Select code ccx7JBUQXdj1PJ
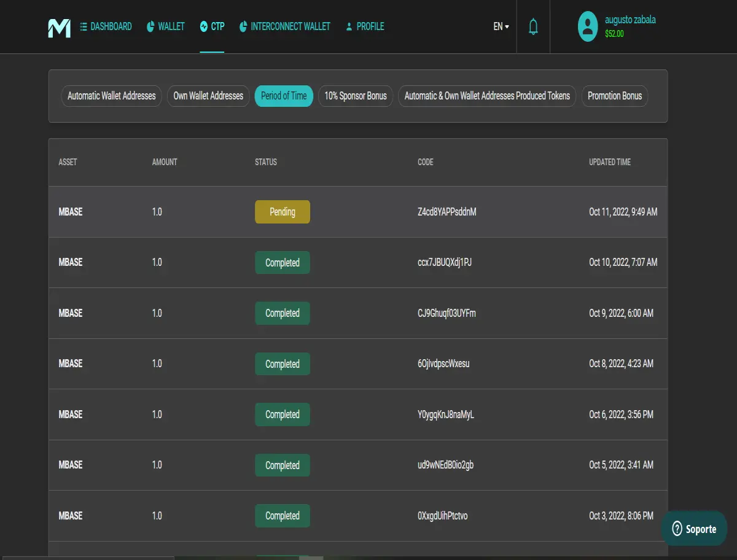The width and height of the screenshot is (737, 560). coord(445,262)
